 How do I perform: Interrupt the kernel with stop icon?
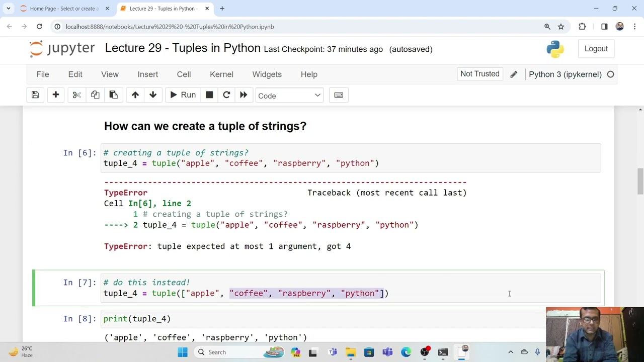coord(209,95)
